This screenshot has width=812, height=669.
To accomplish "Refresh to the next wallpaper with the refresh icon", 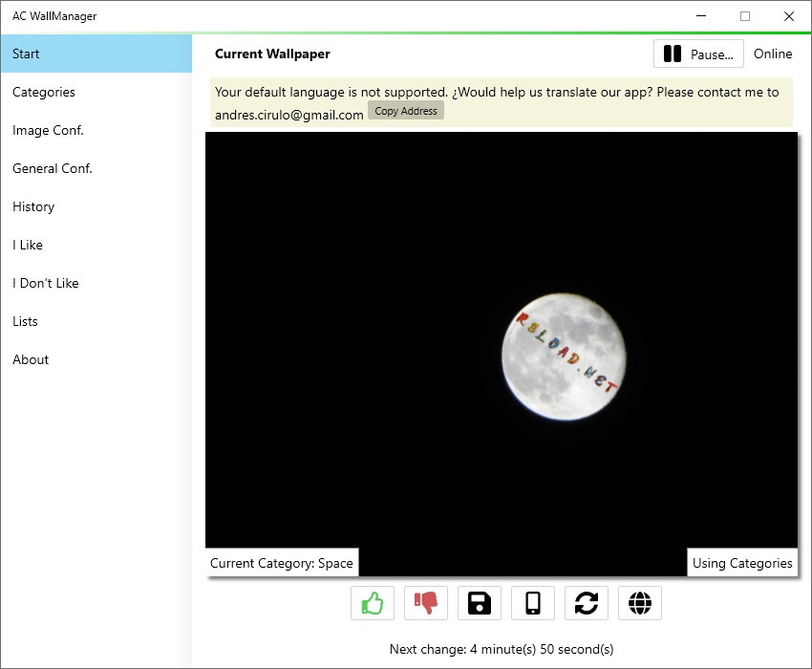I will [x=586, y=603].
